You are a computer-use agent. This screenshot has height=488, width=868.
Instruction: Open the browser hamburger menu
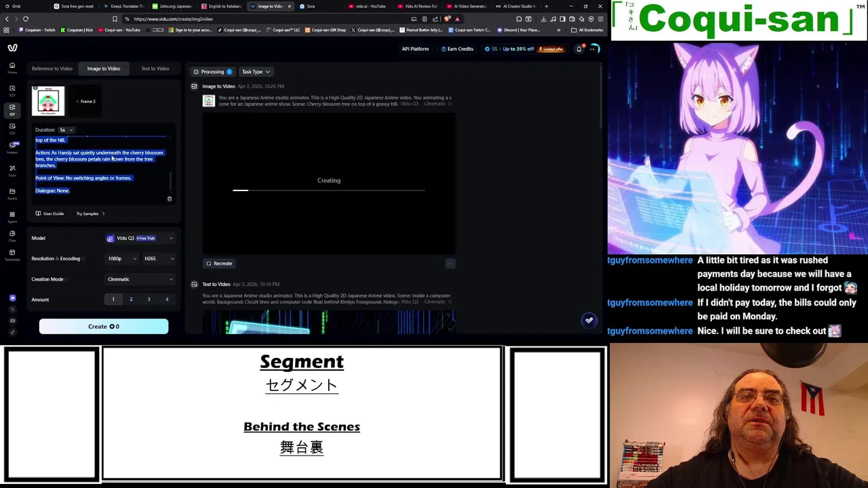601,19
